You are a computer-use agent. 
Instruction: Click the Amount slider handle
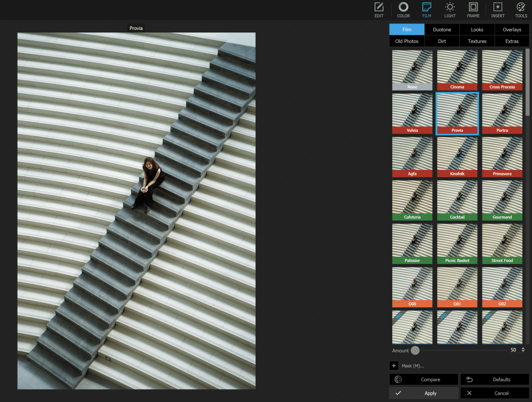[x=415, y=351]
